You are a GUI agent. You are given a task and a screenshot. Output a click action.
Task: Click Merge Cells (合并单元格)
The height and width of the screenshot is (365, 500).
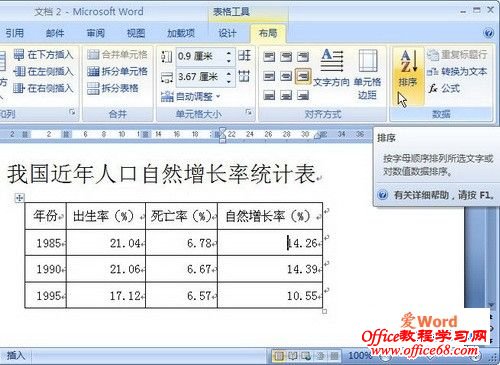click(x=117, y=54)
